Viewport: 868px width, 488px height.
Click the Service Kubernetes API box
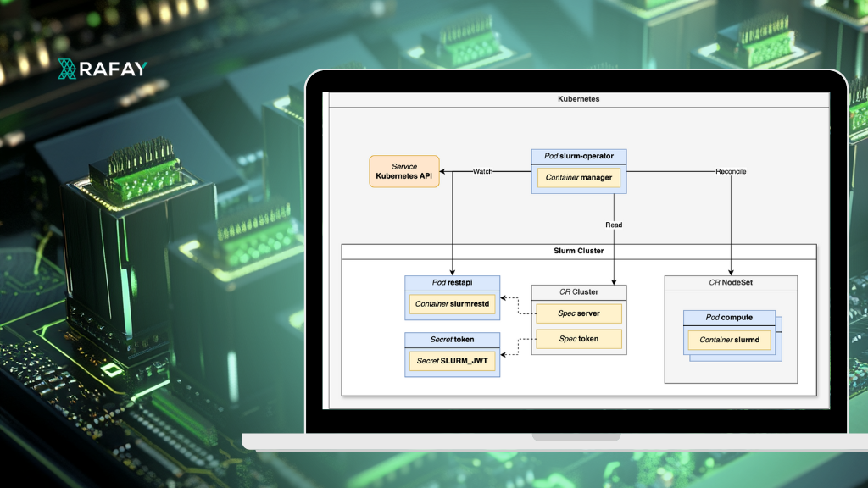(x=404, y=172)
